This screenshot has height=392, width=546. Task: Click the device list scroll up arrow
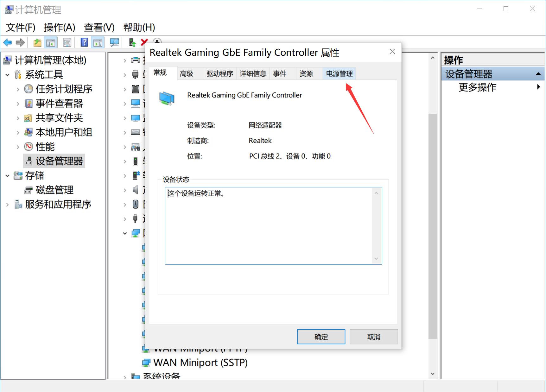coord(433,58)
